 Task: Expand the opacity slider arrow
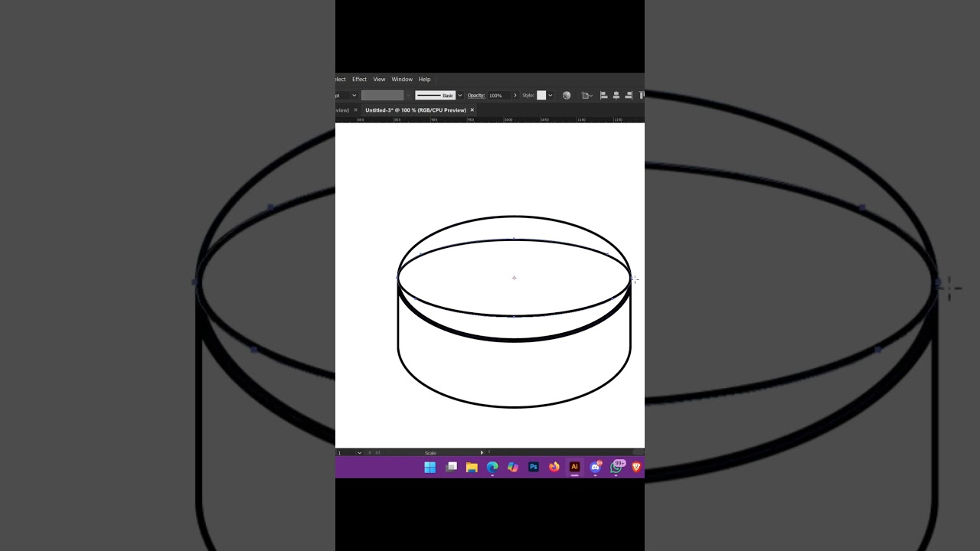(515, 96)
